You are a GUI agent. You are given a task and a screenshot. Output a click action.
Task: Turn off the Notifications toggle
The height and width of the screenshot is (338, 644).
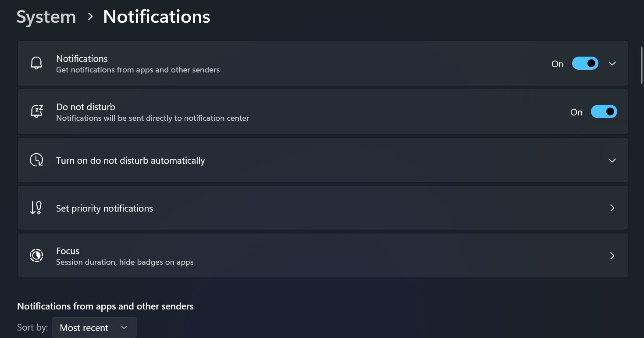tap(585, 64)
